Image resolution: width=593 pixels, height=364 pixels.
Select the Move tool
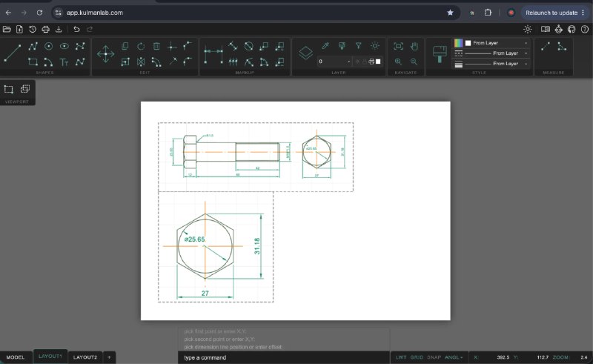coord(105,53)
